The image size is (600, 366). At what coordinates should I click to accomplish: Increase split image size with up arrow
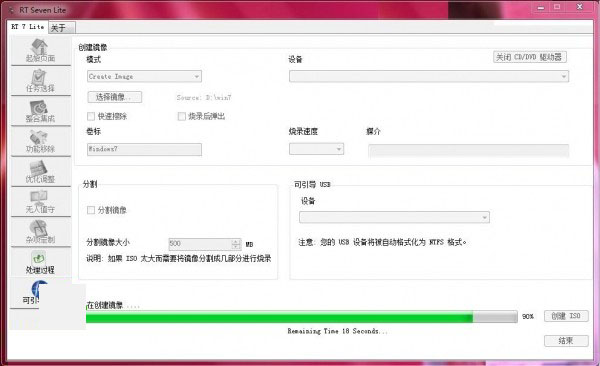click(x=236, y=241)
